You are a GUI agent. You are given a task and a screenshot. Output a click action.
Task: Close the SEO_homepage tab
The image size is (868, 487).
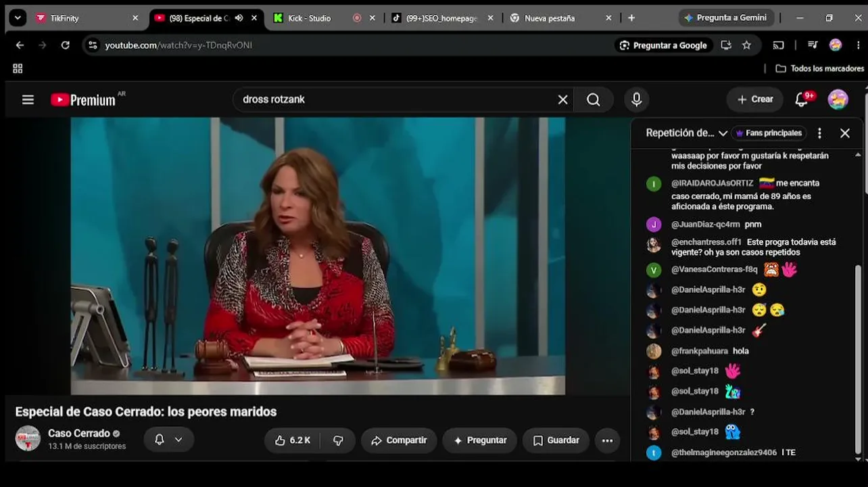point(490,18)
